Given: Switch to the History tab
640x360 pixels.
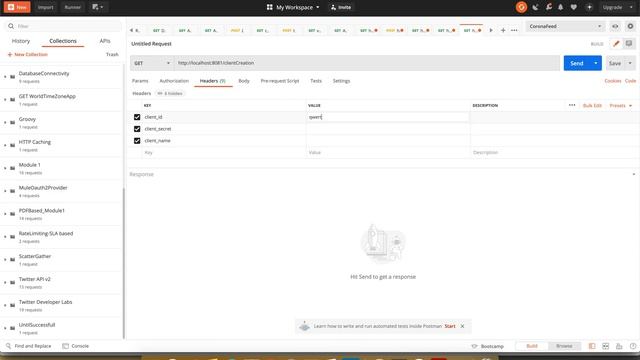Looking at the screenshot, I should tap(21, 41).
